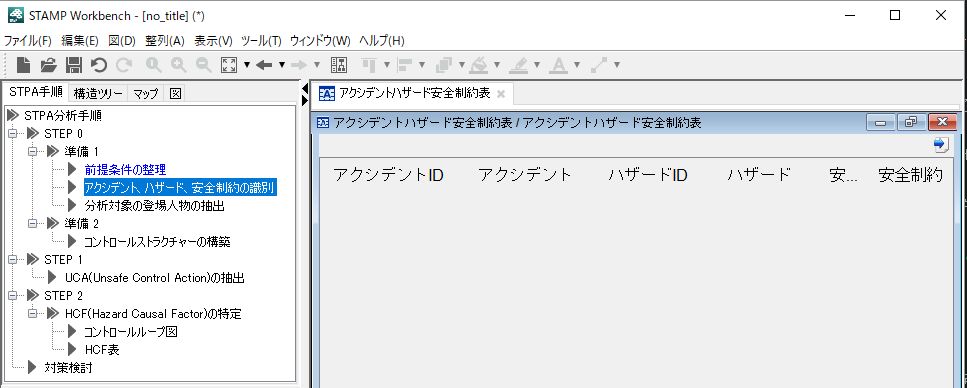
Task: Save the project with the floppy icon
Action: [x=74, y=65]
